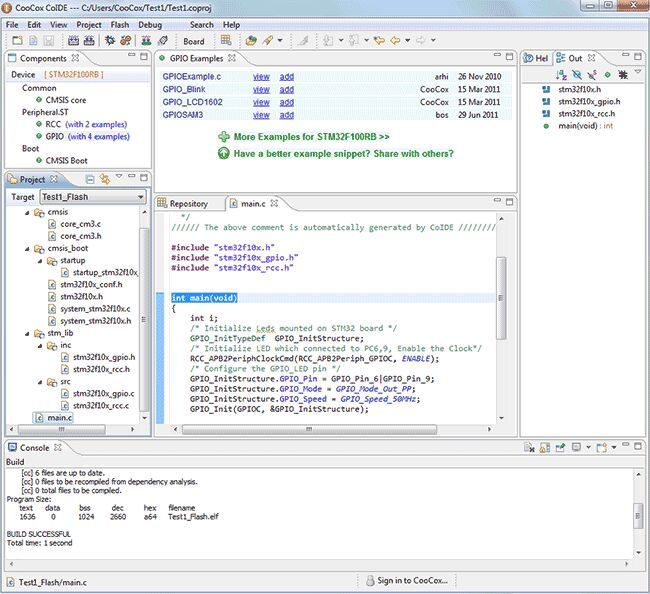Click More Examples for STM32F100RB link

click(311, 136)
